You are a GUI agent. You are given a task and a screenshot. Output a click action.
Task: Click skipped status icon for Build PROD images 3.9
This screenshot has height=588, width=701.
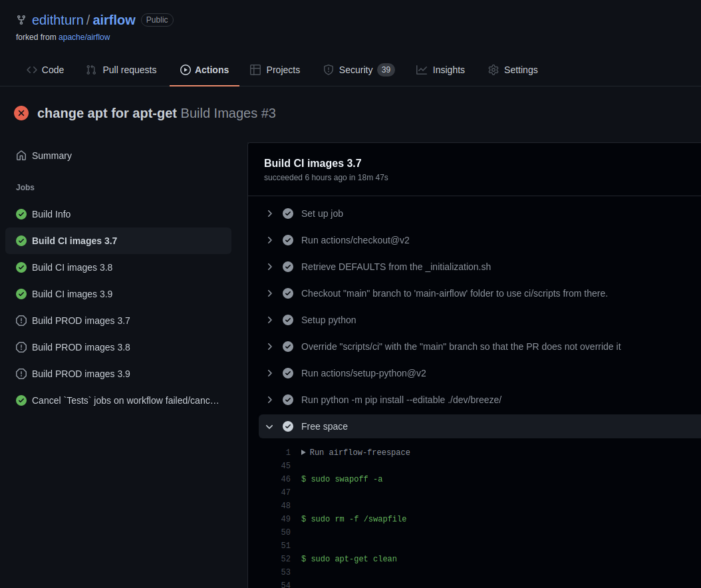tap(21, 374)
